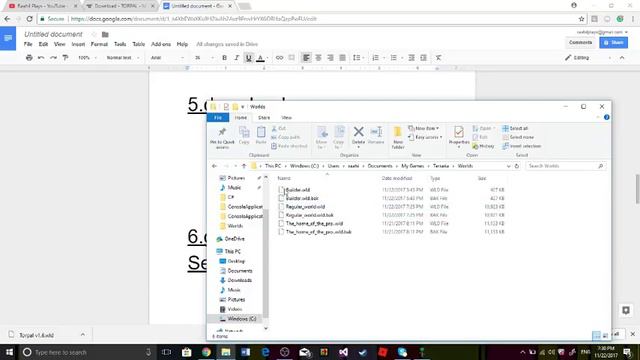This screenshot has width=640, height=360.
Task: Star the Untitled document
Action: point(94,34)
